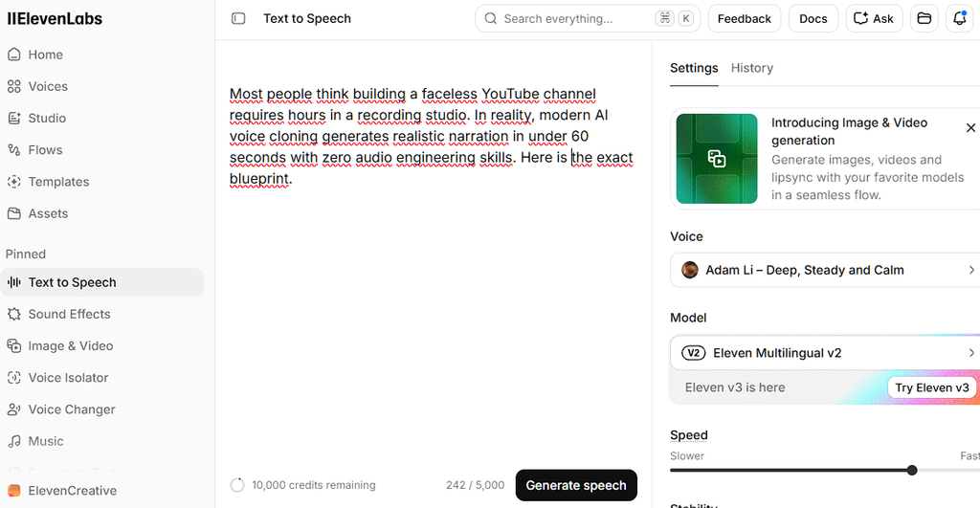This screenshot has width=980, height=508.
Task: Click the search magnifier icon
Action: [491, 19]
